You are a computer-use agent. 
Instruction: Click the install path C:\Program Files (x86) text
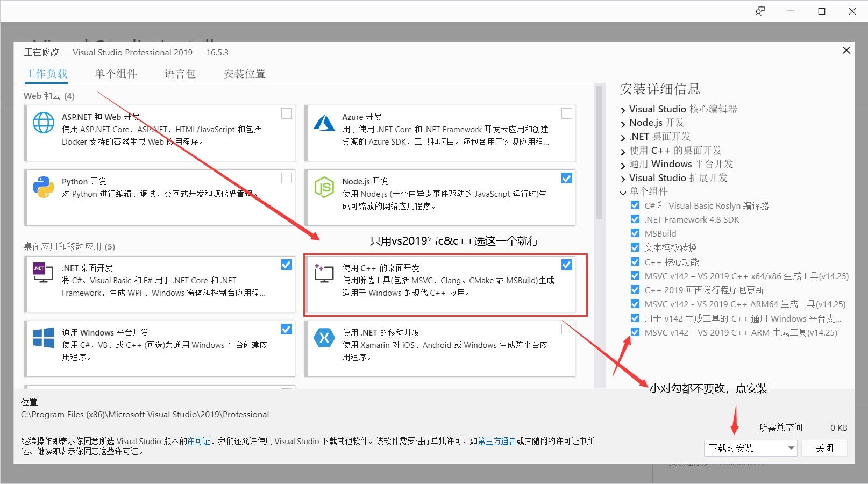[145, 415]
